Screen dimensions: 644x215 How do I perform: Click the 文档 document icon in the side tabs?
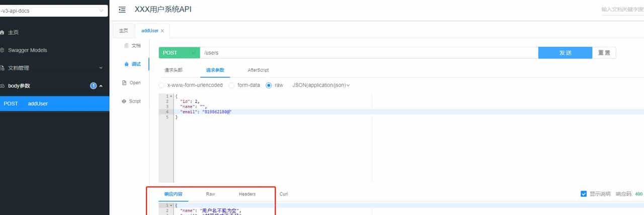[x=126, y=46]
